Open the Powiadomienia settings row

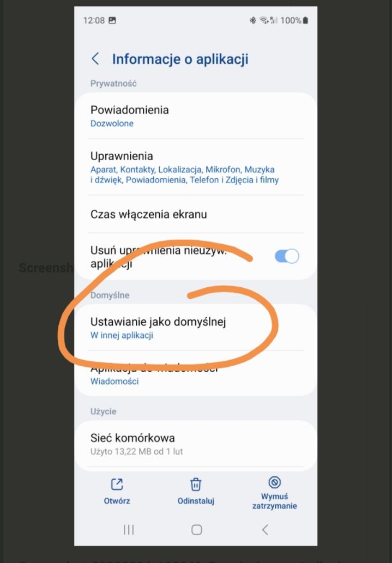coord(196,116)
